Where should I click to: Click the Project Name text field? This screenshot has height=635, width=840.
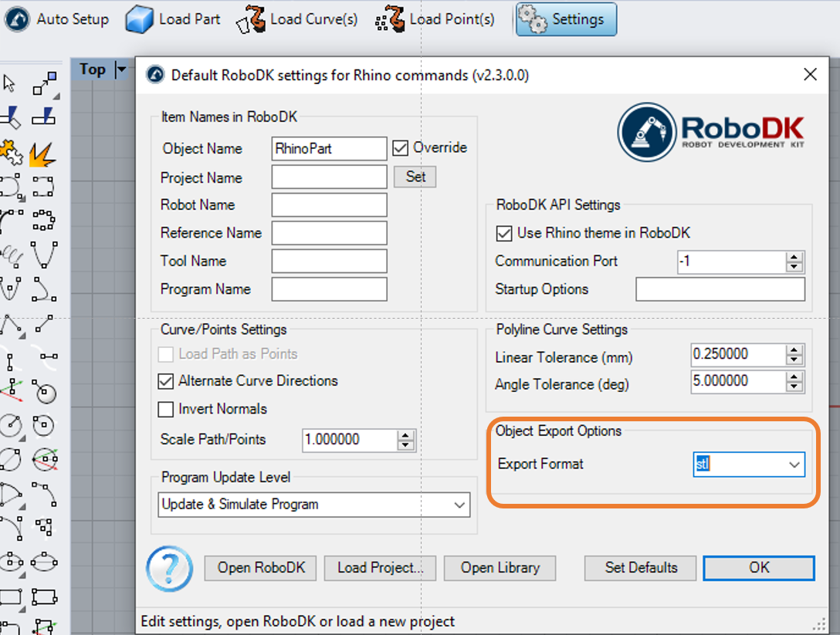coord(329,177)
